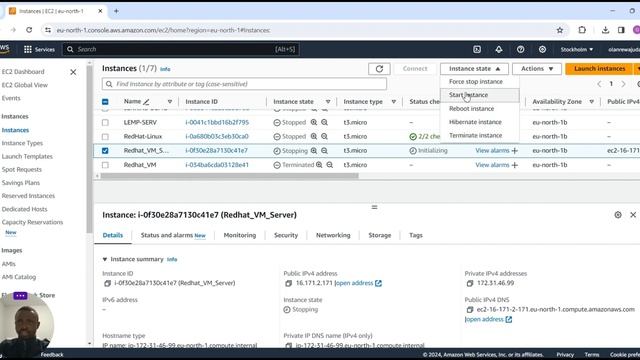Open the AWS help question mark icon
This screenshot has height=360, width=640.
520,49
